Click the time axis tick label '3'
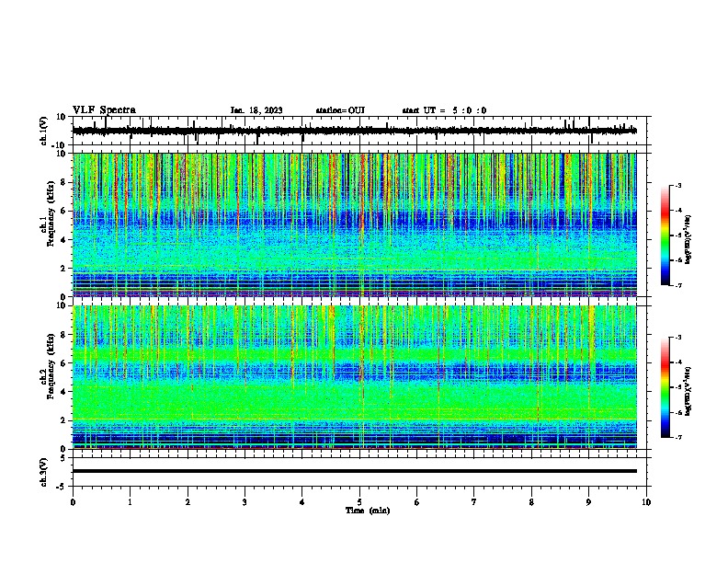 coord(245,502)
